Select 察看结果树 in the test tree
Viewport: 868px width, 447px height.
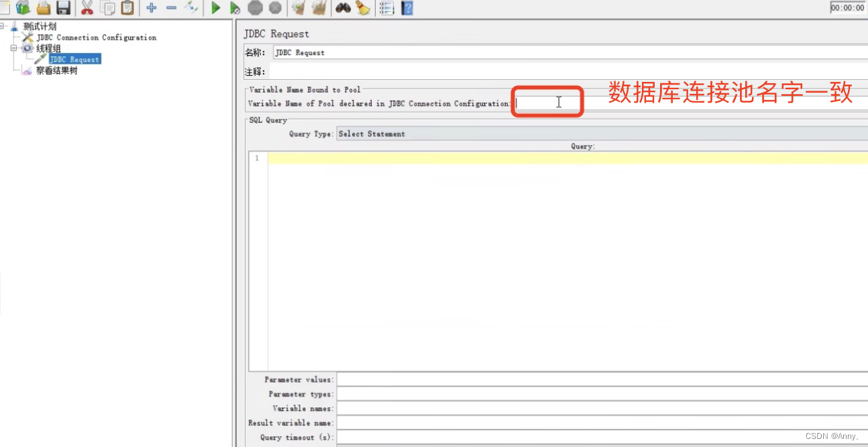(56, 70)
